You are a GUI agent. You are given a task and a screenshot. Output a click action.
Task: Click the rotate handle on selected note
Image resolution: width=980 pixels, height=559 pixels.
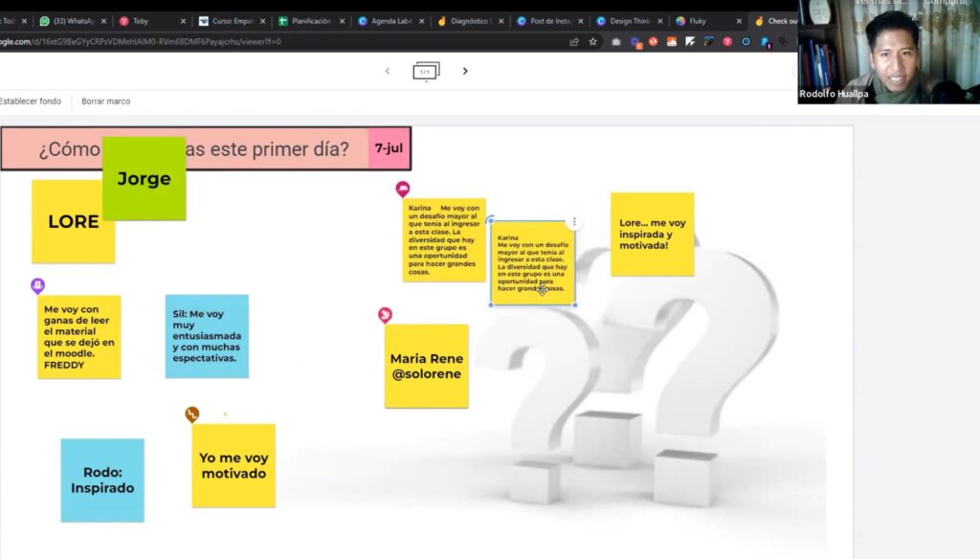491,220
